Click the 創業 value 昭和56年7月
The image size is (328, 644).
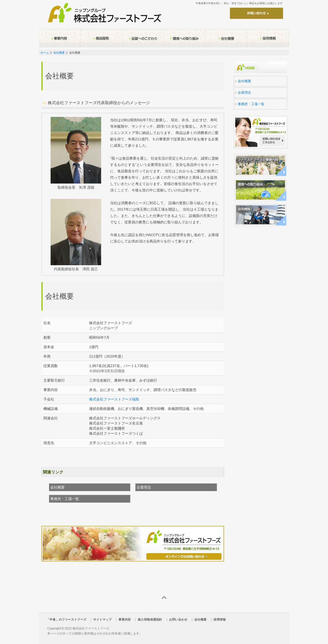[99, 337]
